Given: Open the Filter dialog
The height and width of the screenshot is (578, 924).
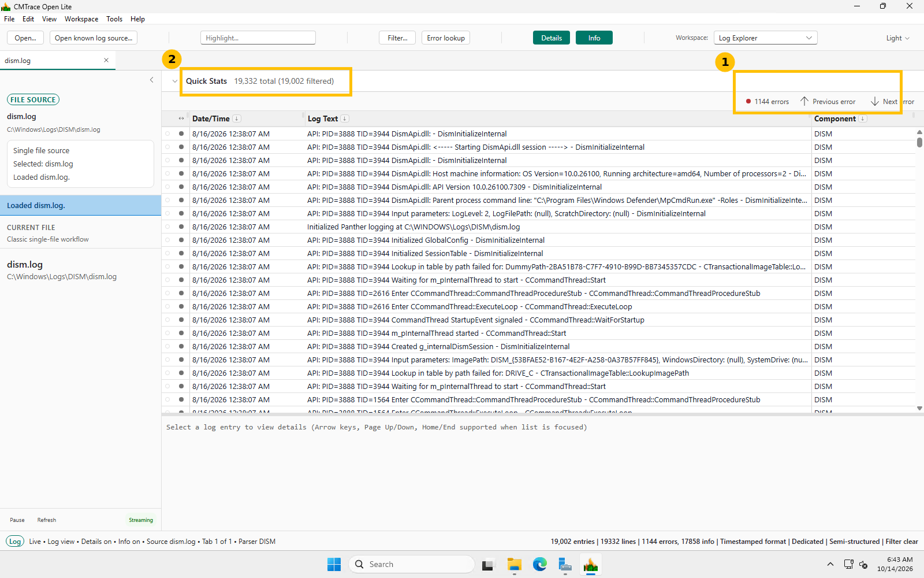Looking at the screenshot, I should [397, 38].
